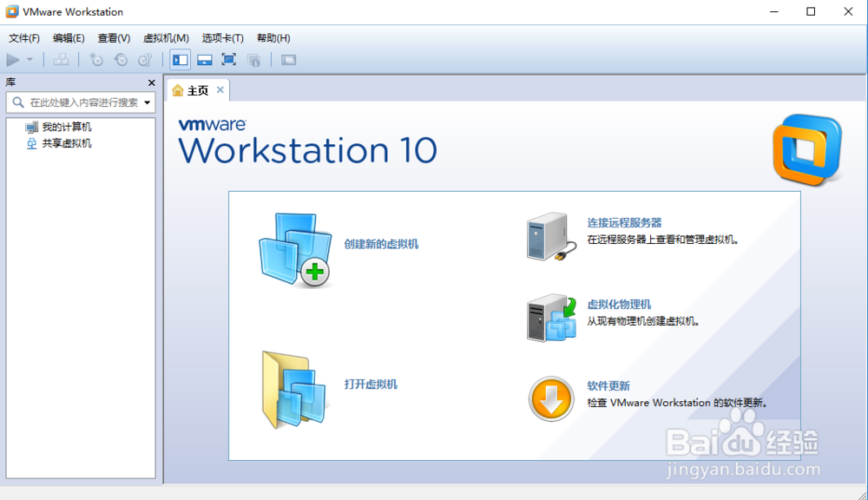This screenshot has height=500, width=868.
Task: Maximize the VMware Workstation window
Action: tap(811, 11)
